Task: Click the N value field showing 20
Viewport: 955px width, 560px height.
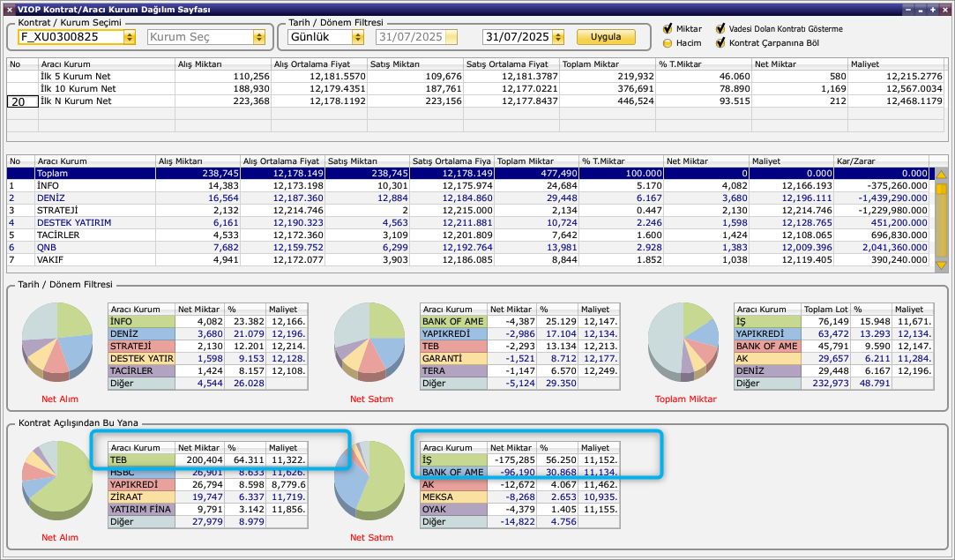Action: (23, 101)
